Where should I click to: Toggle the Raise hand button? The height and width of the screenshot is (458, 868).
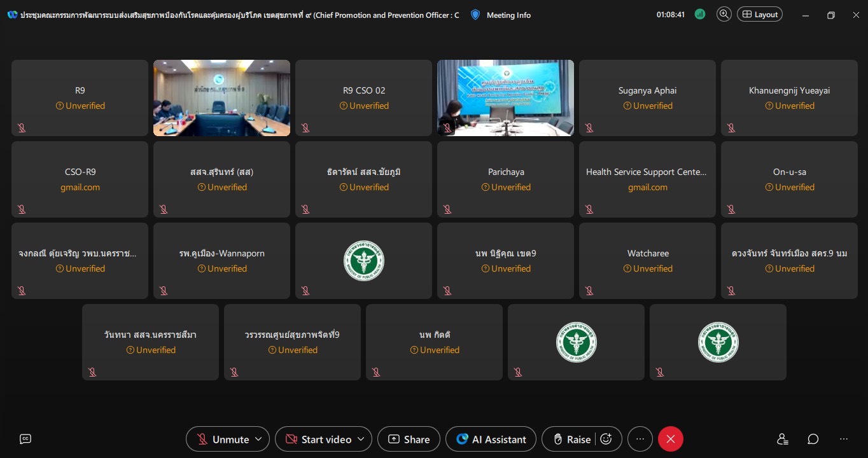[571, 439]
